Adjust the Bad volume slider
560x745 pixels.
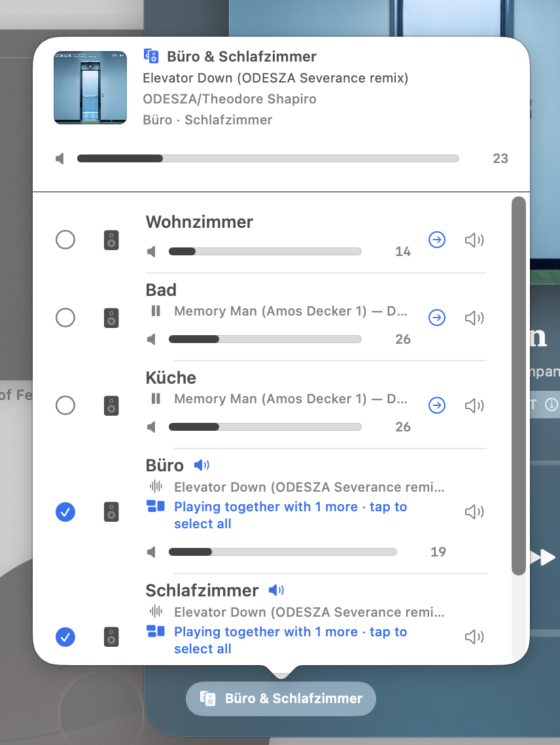pyautogui.click(x=265, y=339)
